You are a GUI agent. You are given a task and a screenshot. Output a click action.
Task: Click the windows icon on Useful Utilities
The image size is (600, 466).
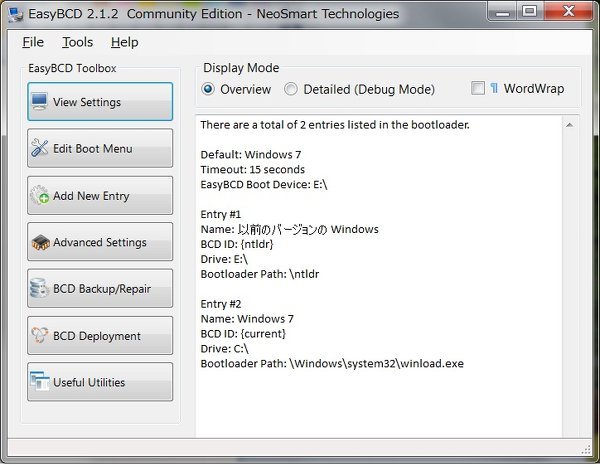click(x=40, y=381)
